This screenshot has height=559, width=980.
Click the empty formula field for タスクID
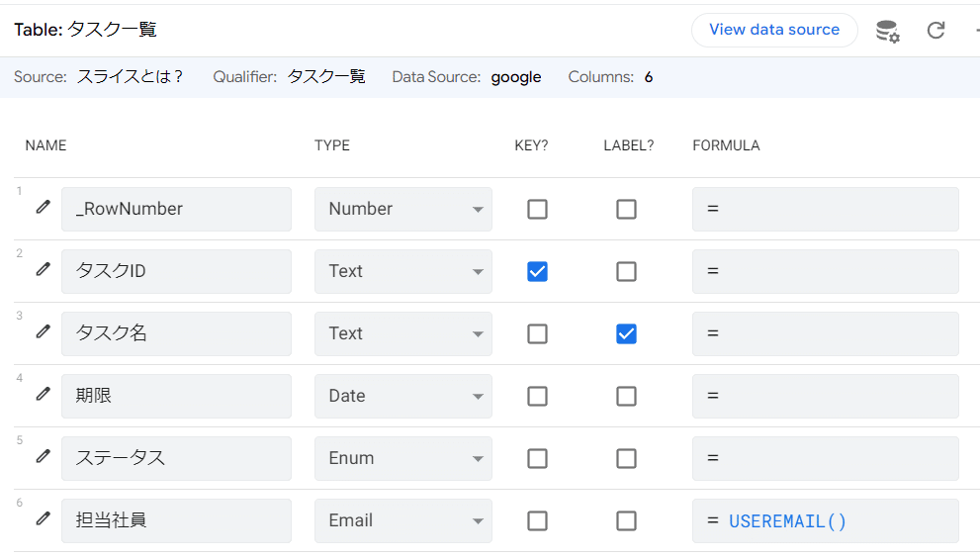(825, 271)
